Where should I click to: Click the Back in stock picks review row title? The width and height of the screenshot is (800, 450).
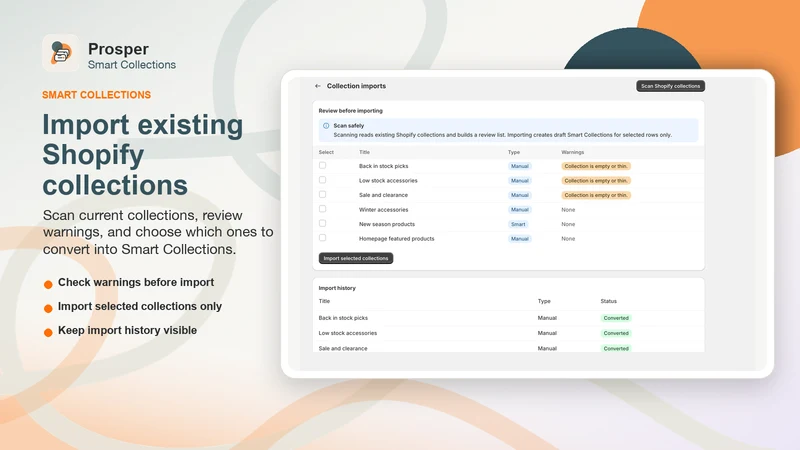(383, 166)
